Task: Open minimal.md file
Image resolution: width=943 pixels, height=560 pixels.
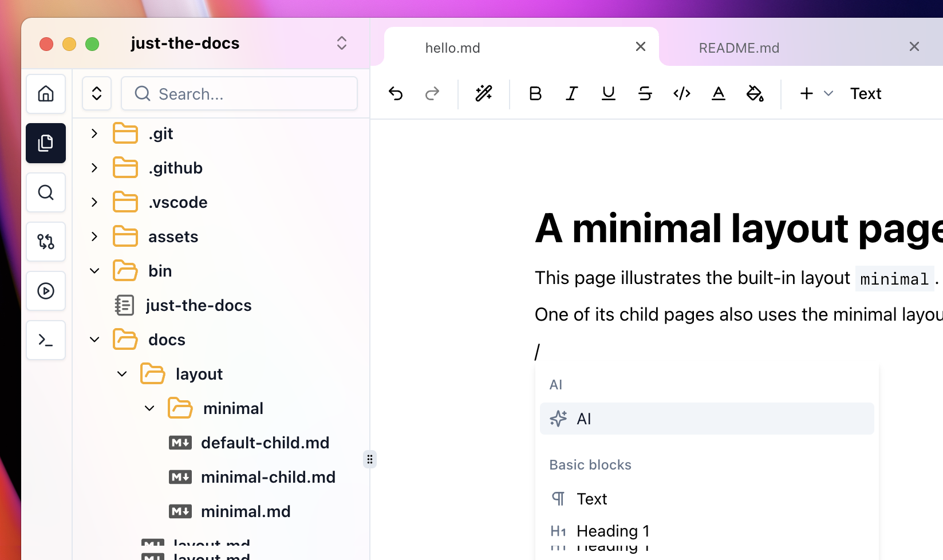Action: [x=246, y=511]
